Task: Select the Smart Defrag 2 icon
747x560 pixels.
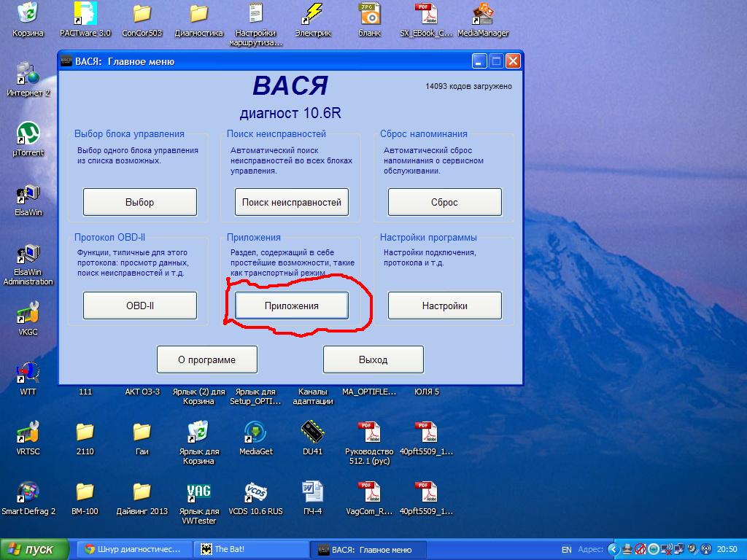Action: (28, 492)
